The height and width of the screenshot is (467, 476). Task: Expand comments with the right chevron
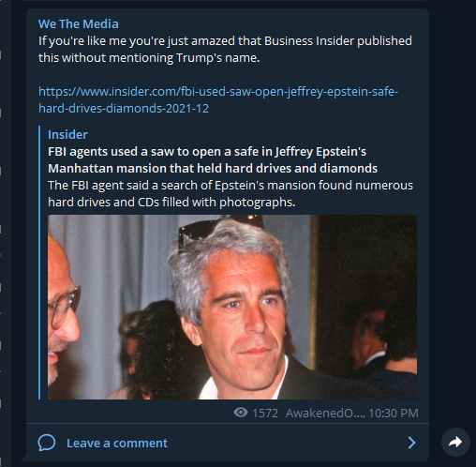click(x=412, y=443)
